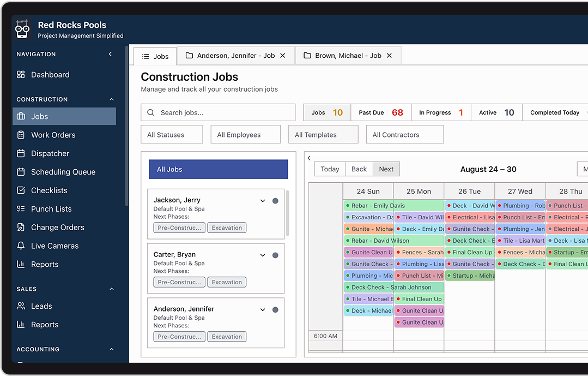Toggle the status dot for Anderson, Jennifer
Image resolution: width=588 pixels, height=377 pixels.
click(x=275, y=310)
